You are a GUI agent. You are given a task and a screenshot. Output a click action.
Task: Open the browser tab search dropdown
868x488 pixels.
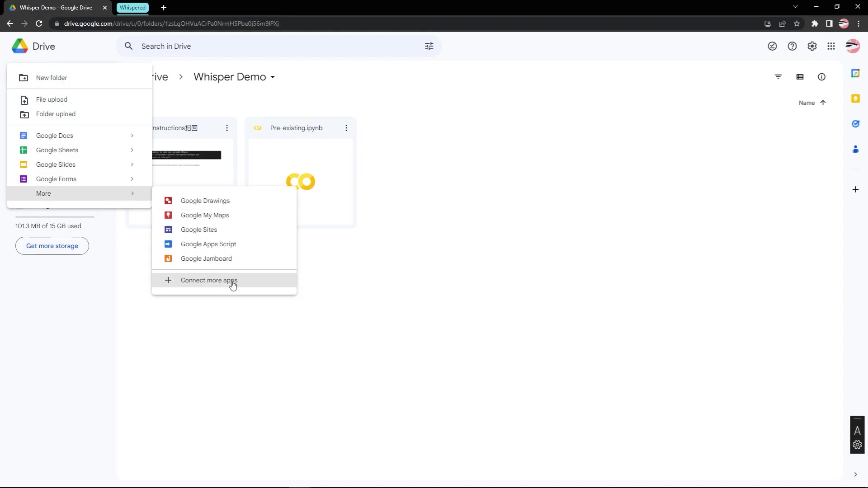[x=795, y=7]
